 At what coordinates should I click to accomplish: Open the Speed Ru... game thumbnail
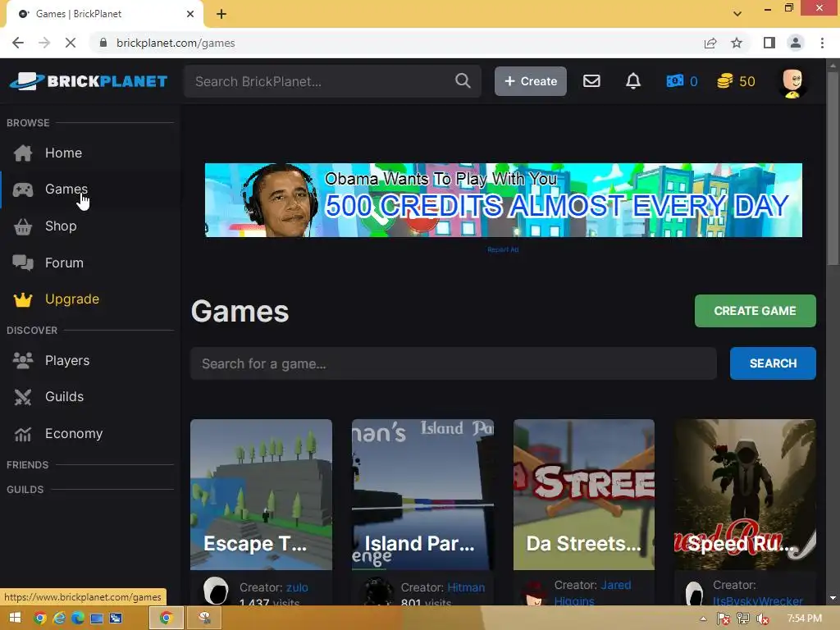745,495
